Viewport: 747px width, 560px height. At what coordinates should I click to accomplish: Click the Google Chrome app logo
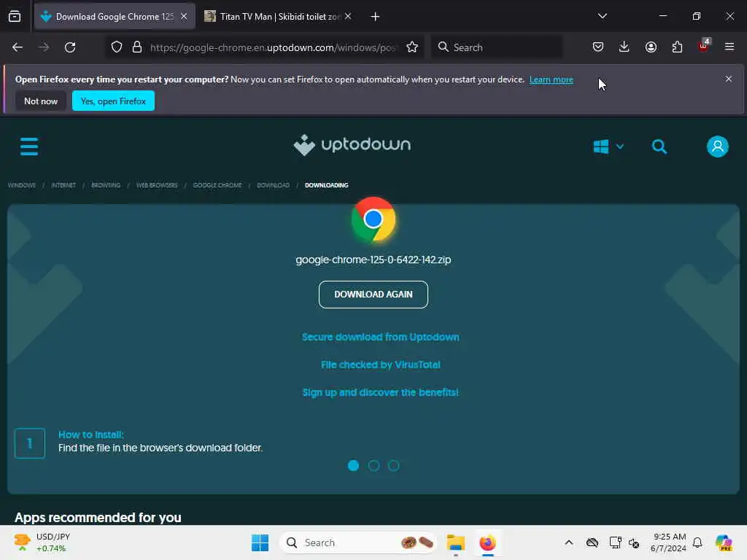click(373, 219)
